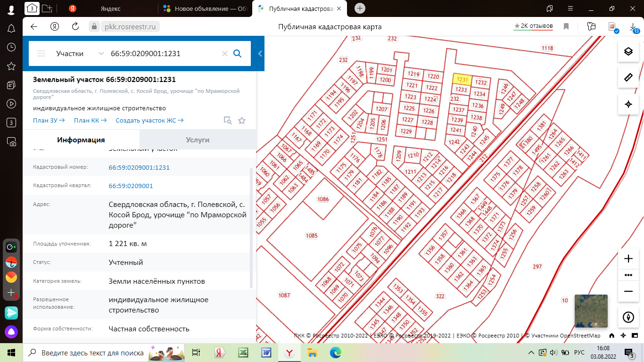Switch to the Услуги tab
Viewport: 644px width, 362px height.
pyautogui.click(x=198, y=140)
